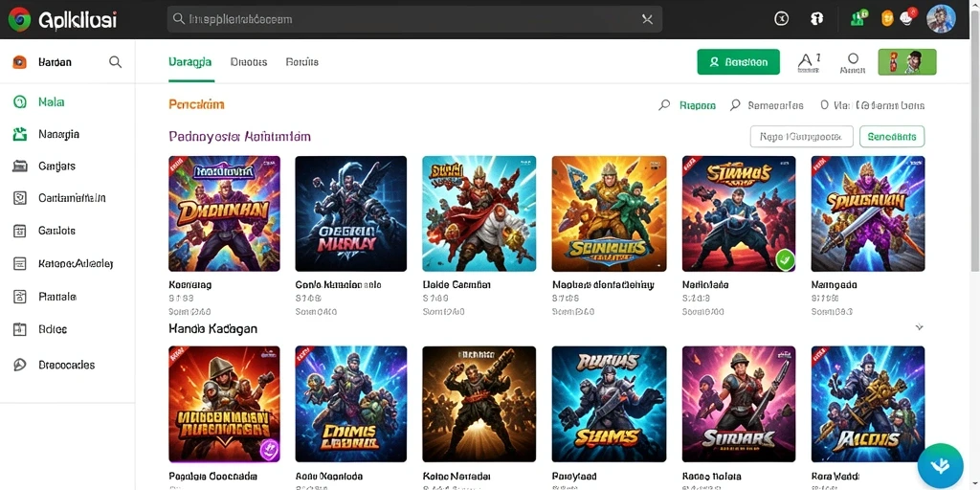This screenshot has width=980, height=490.
Task: Click the Napbers dlonattahaly title
Action: tap(603, 285)
